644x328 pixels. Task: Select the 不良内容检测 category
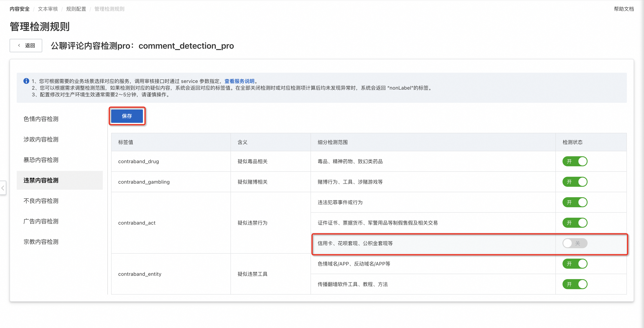[41, 201]
